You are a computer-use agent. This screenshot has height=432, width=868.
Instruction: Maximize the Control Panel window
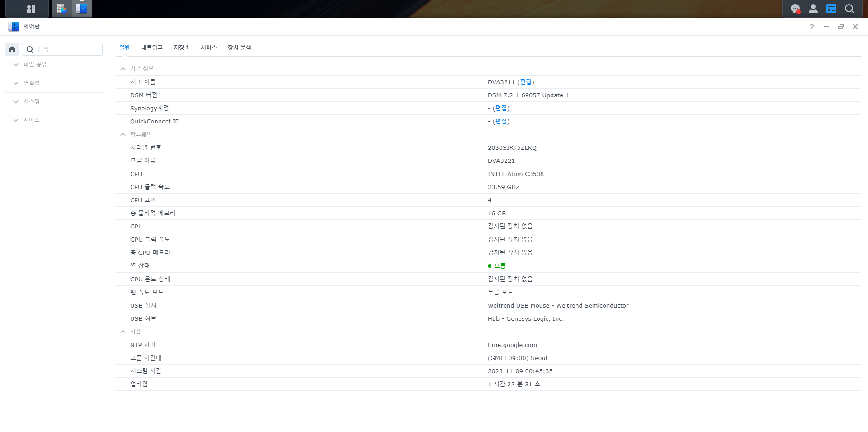point(841,27)
